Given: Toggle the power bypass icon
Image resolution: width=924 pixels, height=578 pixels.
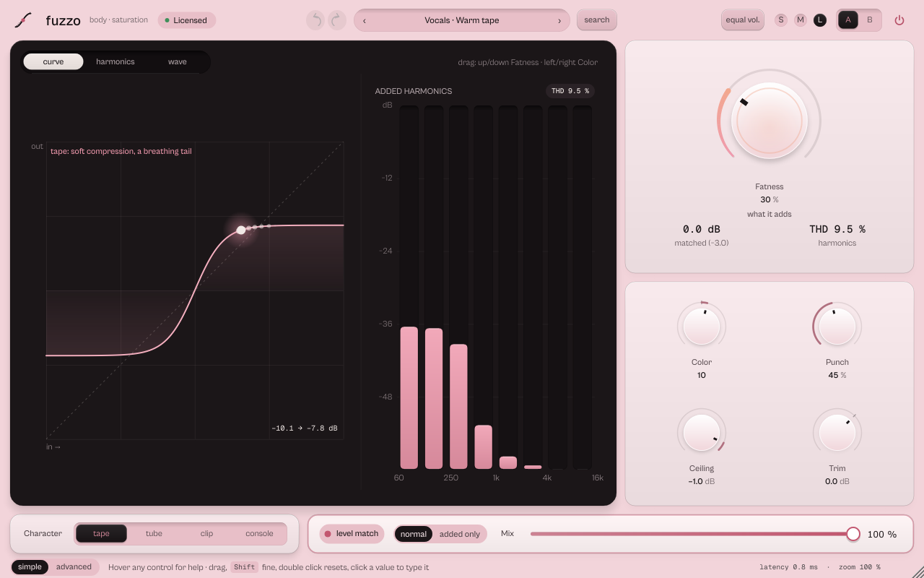Looking at the screenshot, I should point(899,20).
